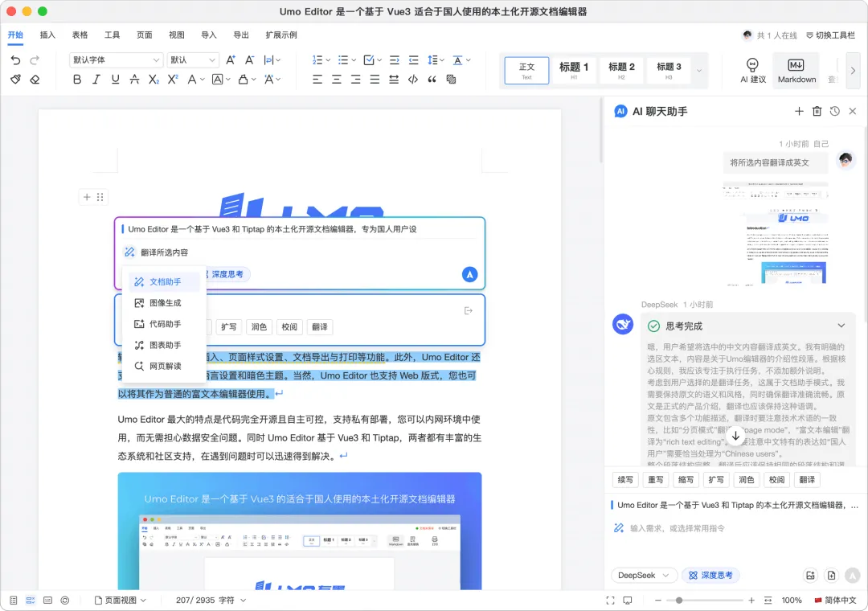Increase indent
This screenshot has width=868, height=611.
[394, 59]
